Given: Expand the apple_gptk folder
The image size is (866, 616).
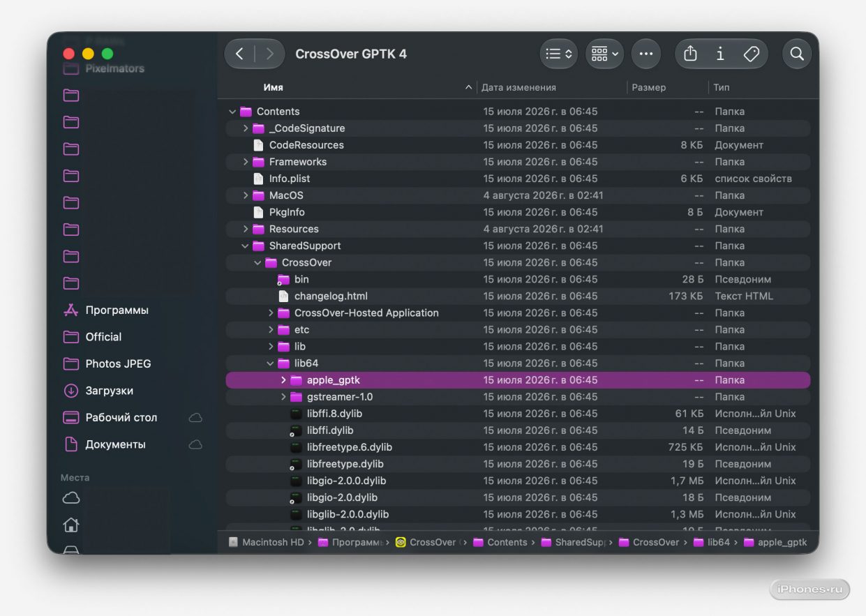Looking at the screenshot, I should point(283,380).
